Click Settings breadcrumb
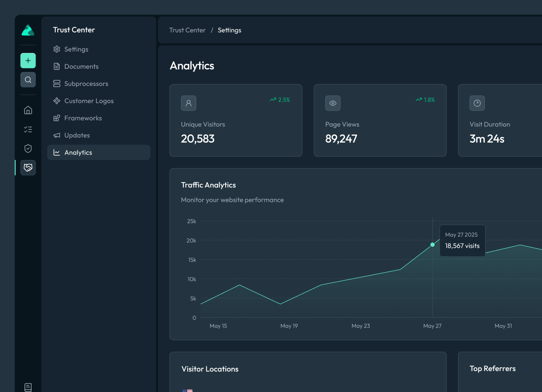Screen dimensions: 542x392 pyautogui.click(x=230, y=30)
